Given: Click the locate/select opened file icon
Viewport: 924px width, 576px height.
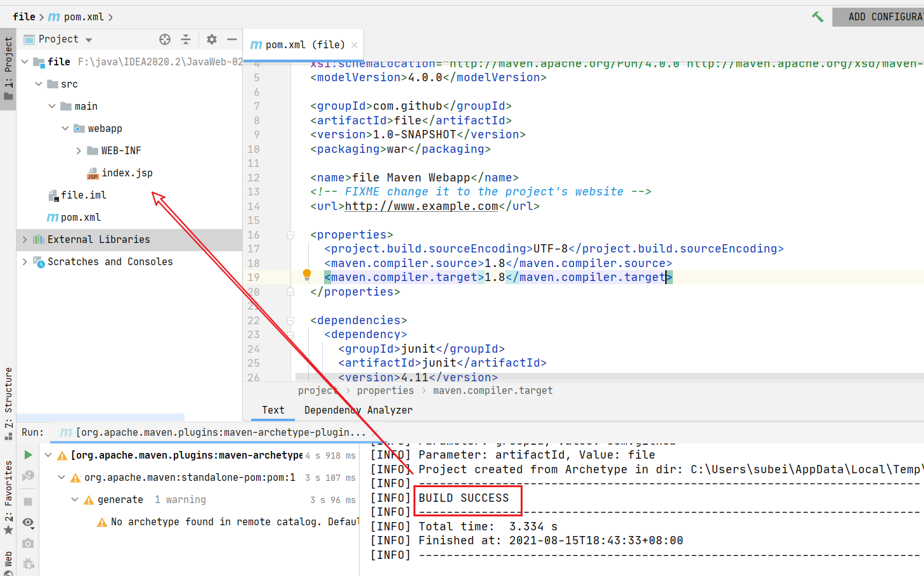Looking at the screenshot, I should click(x=165, y=39).
